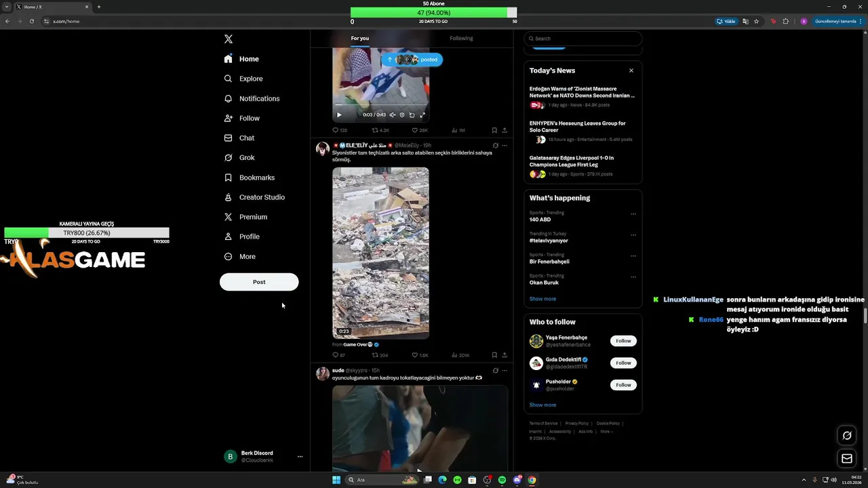Open more options on sude's post

pos(505,370)
